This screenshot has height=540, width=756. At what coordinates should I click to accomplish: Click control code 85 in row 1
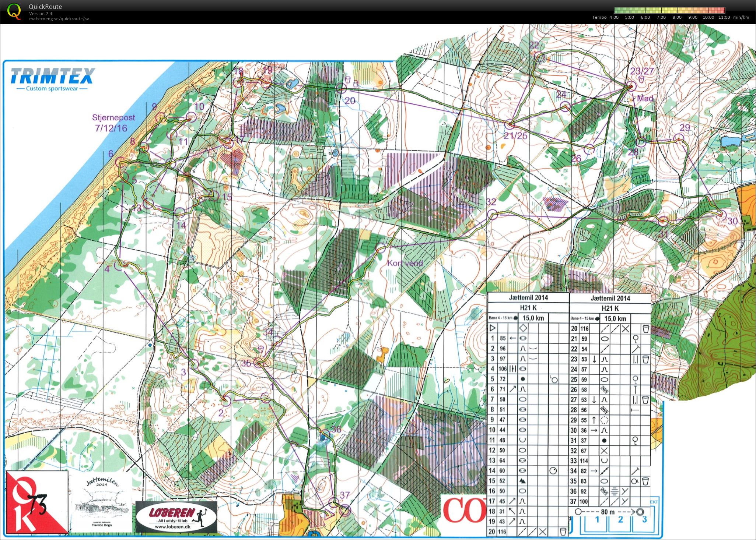[x=503, y=338]
